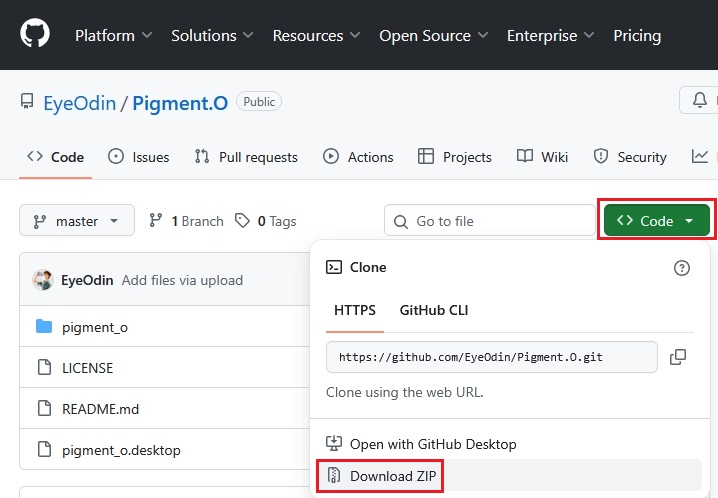
Task: Expand the Solutions navigation menu
Action: pyautogui.click(x=211, y=35)
